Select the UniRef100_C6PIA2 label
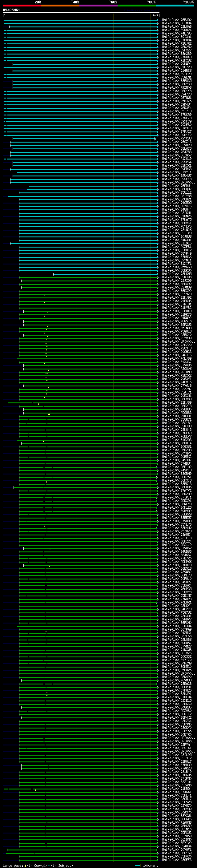 (x=177, y=467)
